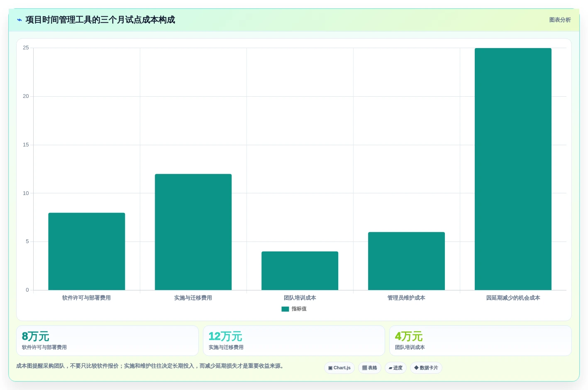Viewport: 588px width, 390px height.
Task: Click the 实施与迁移费用 axis label
Action: pyautogui.click(x=193, y=298)
